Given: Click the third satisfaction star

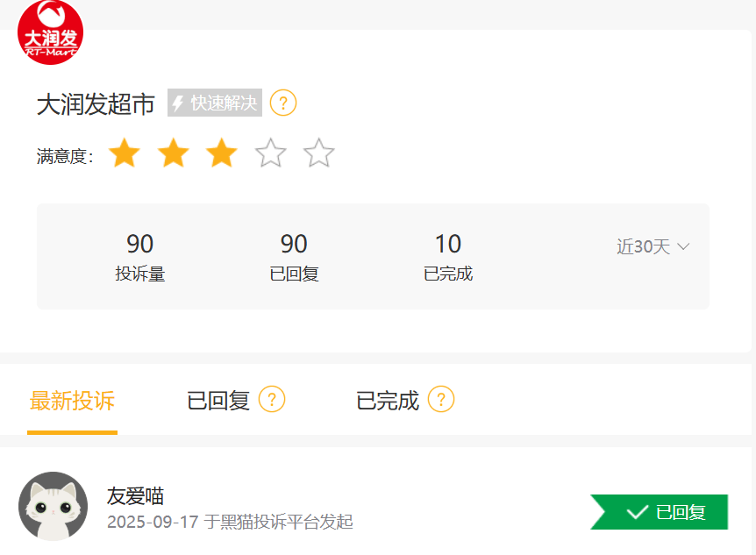Looking at the screenshot, I should click(222, 153).
